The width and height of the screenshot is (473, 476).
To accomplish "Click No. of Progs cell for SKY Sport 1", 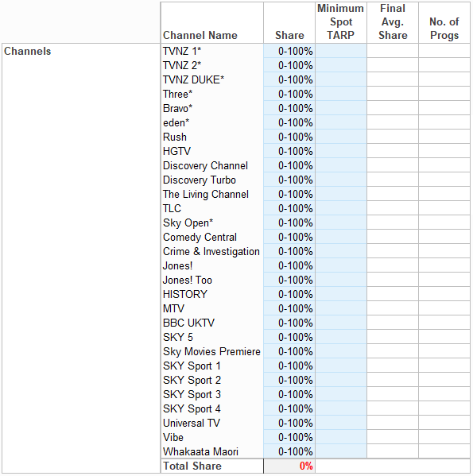I will [444, 366].
